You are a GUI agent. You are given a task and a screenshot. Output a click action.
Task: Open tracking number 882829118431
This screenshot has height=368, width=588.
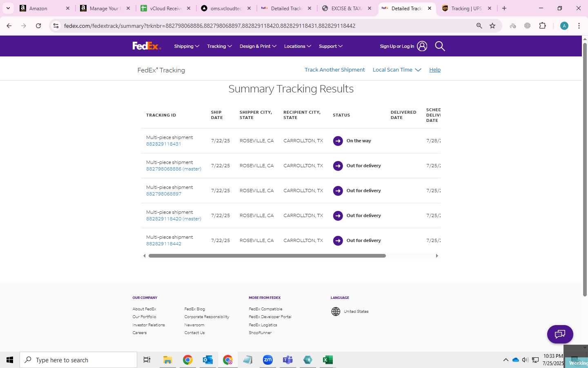point(163,144)
